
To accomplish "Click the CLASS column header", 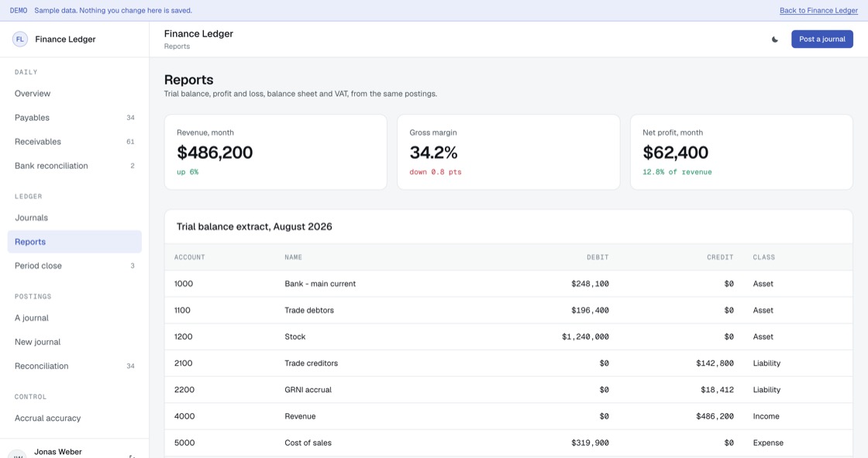I will (764, 257).
